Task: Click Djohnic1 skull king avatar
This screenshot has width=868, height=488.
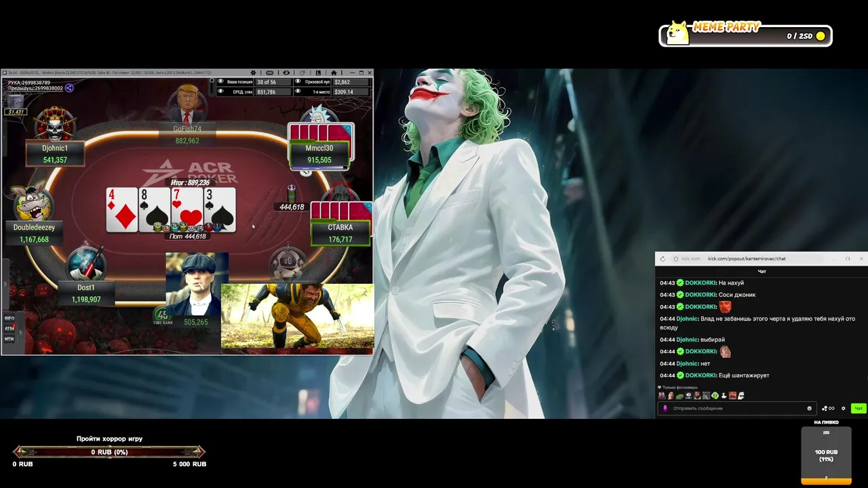Action: [x=55, y=123]
